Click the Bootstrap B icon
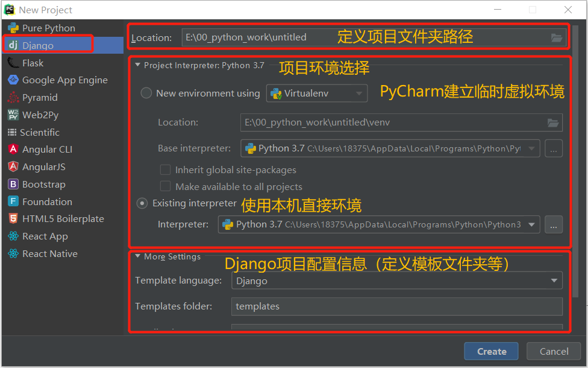Screen dimensions: 588x368 13,185
